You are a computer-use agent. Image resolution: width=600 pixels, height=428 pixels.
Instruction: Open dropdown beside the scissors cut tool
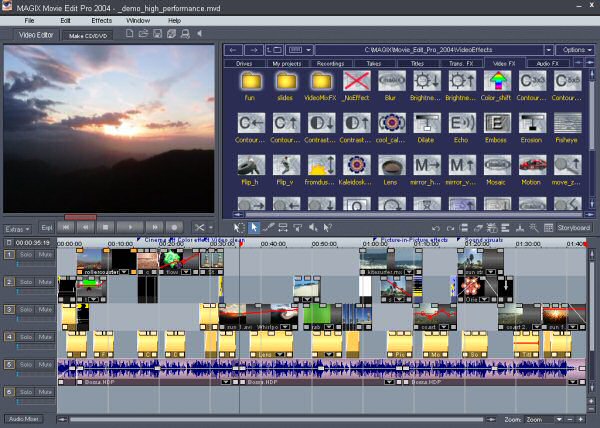click(x=211, y=228)
